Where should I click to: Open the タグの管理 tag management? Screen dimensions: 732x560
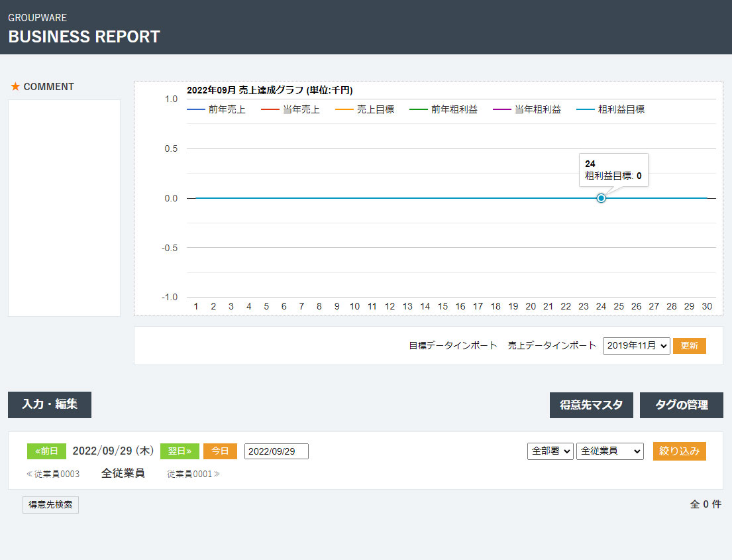click(x=681, y=405)
